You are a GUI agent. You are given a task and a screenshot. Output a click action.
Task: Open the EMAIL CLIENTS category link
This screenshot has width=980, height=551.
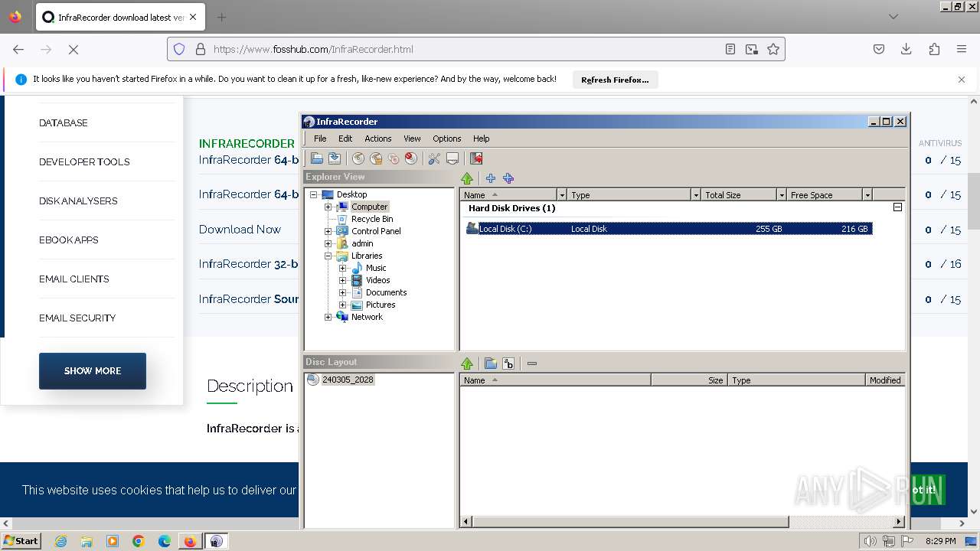(x=73, y=279)
